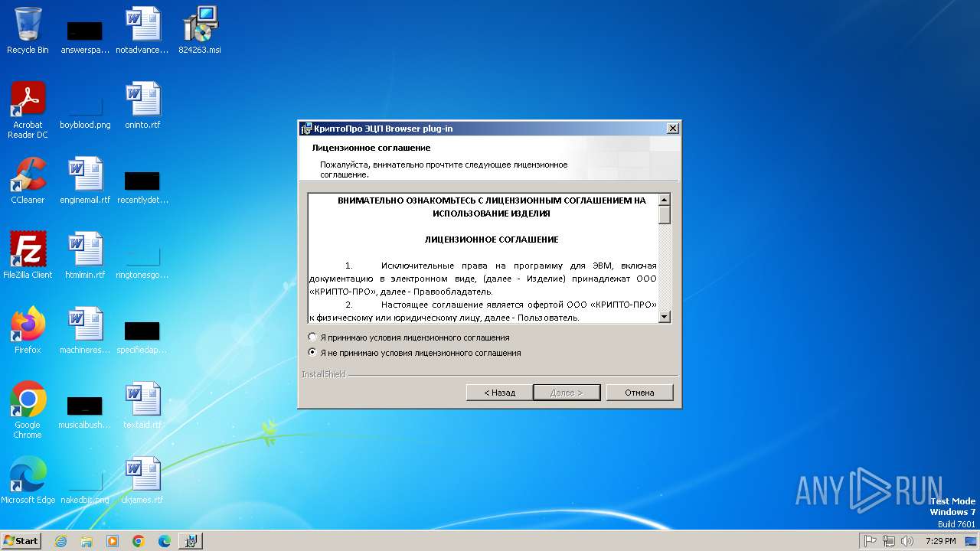The height and width of the screenshot is (551, 980).
Task: Click the disabled Далее button
Action: [x=567, y=393]
